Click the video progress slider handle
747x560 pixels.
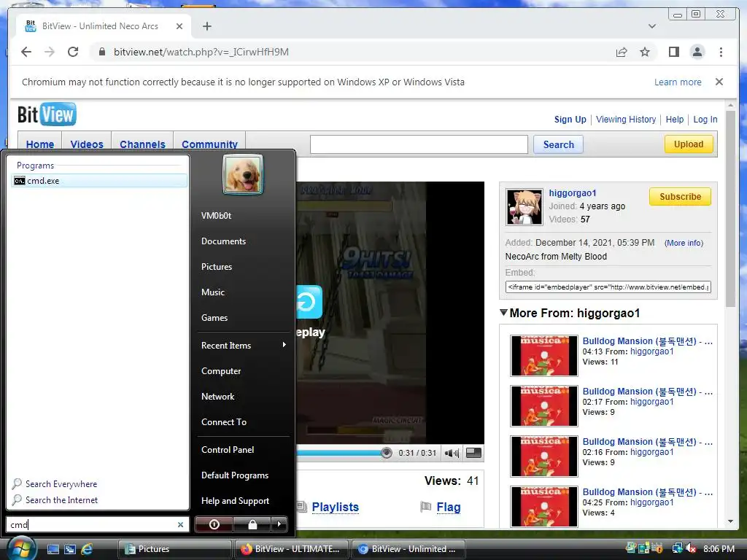pos(387,453)
